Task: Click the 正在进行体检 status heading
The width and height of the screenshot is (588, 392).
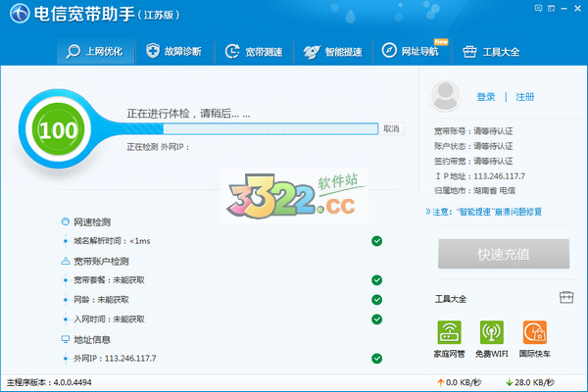Action: pyautogui.click(x=188, y=114)
